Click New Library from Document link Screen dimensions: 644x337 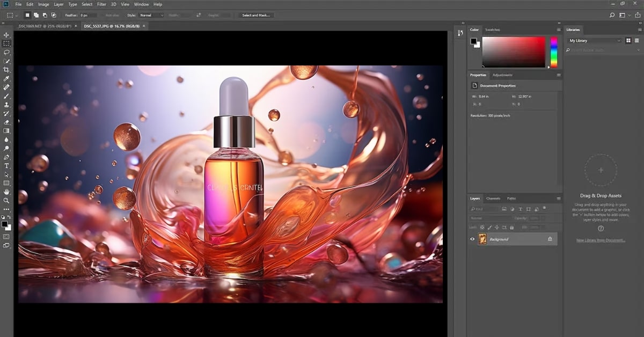[x=601, y=240]
